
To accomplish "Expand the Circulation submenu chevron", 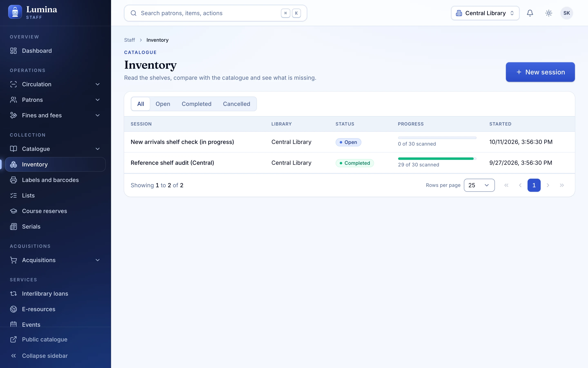I will 98,84.
